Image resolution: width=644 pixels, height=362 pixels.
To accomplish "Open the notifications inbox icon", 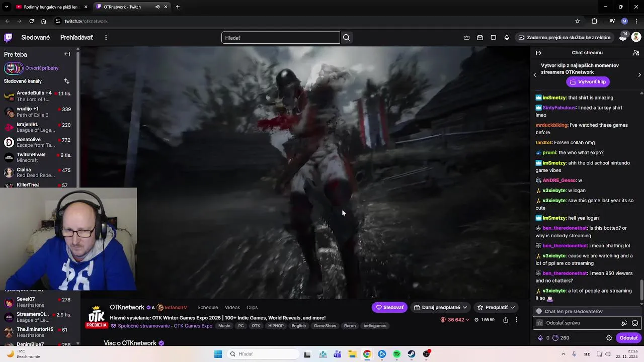I will pos(480,38).
